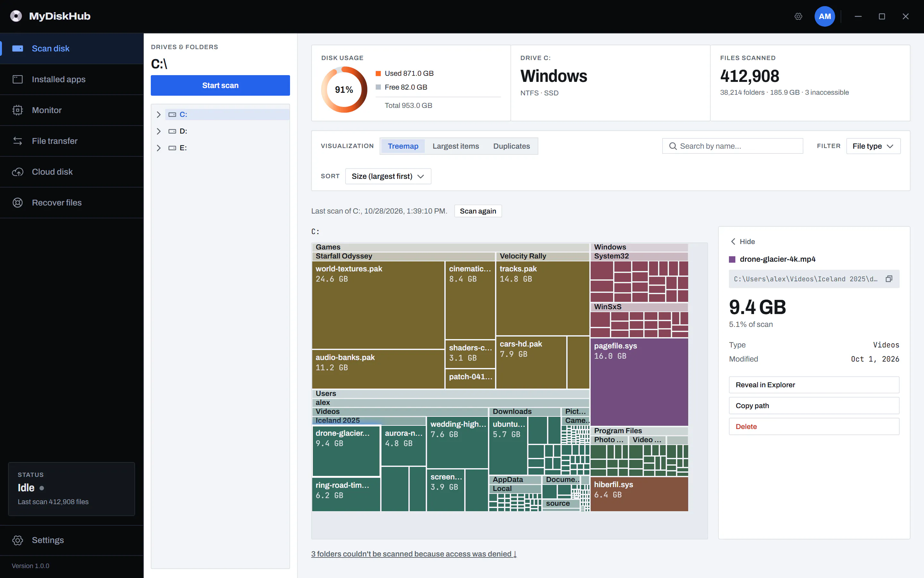Viewport: 924px width, 578px height.
Task: Switch to the Treemap view tab
Action: point(403,146)
